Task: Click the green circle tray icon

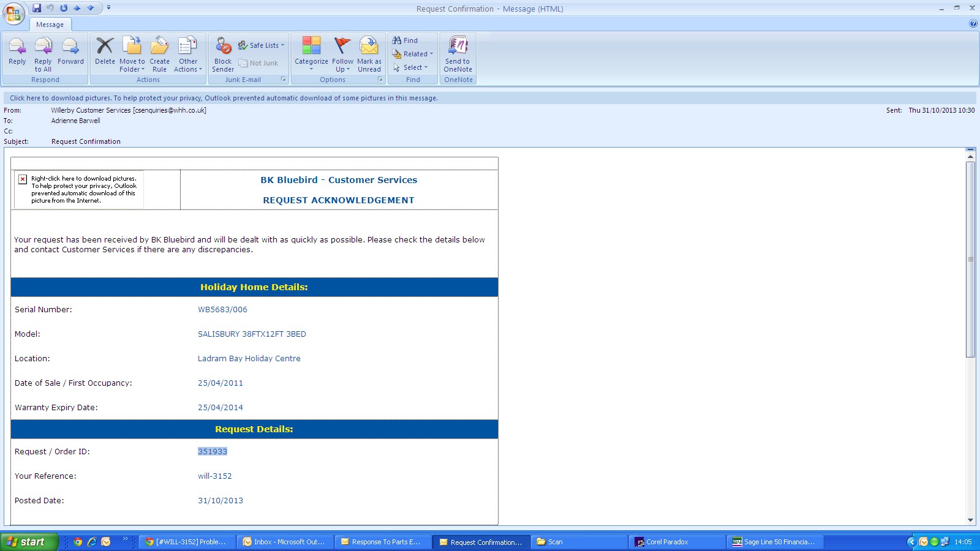Action: pyautogui.click(x=934, y=542)
